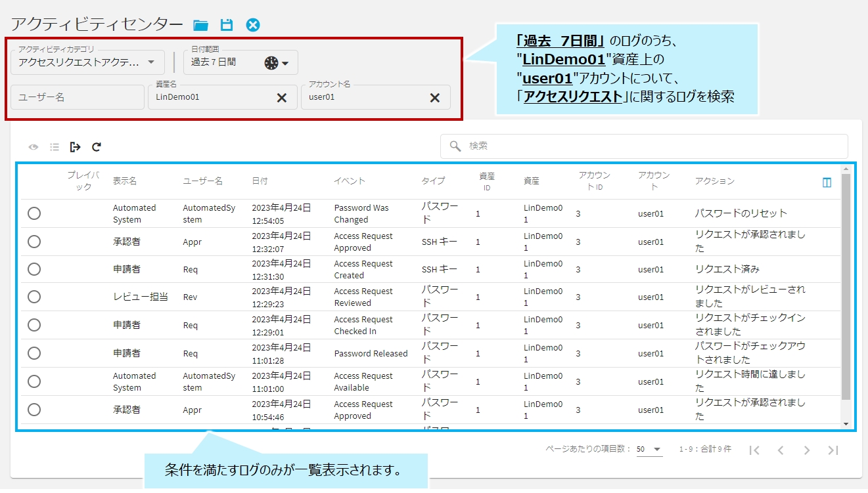Export results with the export icon

pyautogui.click(x=76, y=147)
